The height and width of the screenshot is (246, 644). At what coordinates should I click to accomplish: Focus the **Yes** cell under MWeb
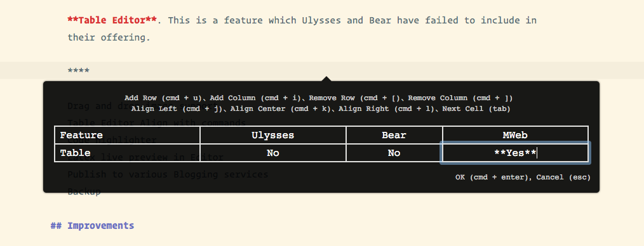click(x=515, y=153)
